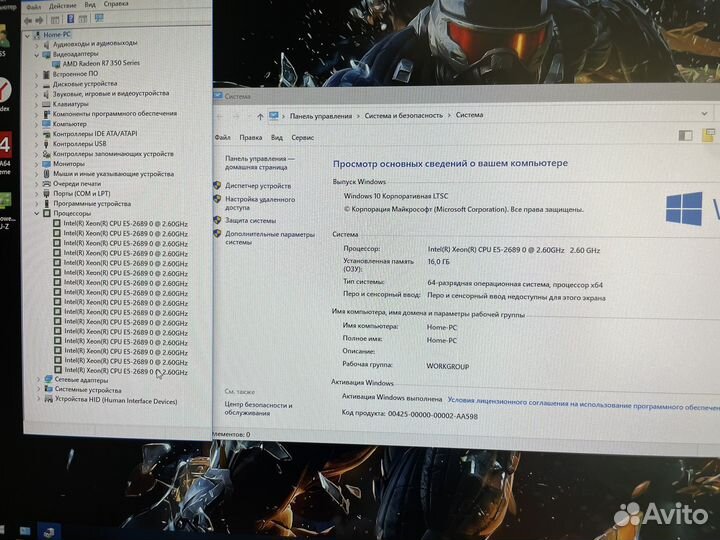Image resolution: width=720 pixels, height=540 pixels.
Task: Open the AIDA64 desktop shortcut
Action: [x=6, y=154]
